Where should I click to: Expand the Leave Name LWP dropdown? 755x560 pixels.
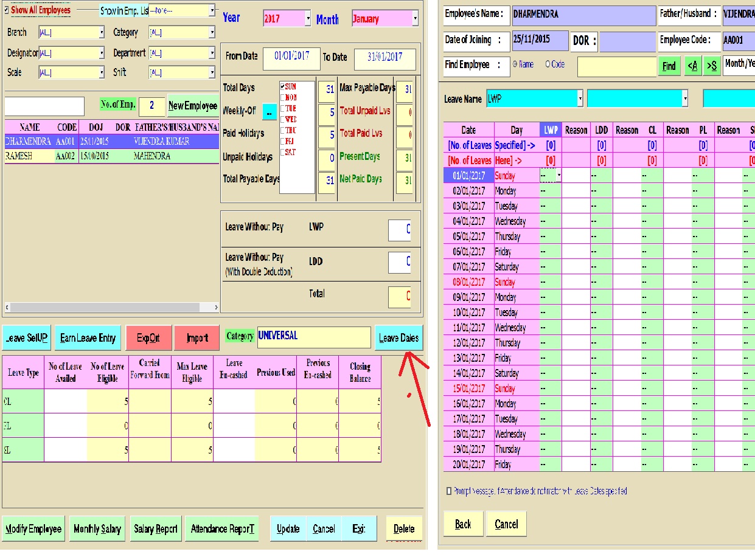pyautogui.click(x=580, y=99)
